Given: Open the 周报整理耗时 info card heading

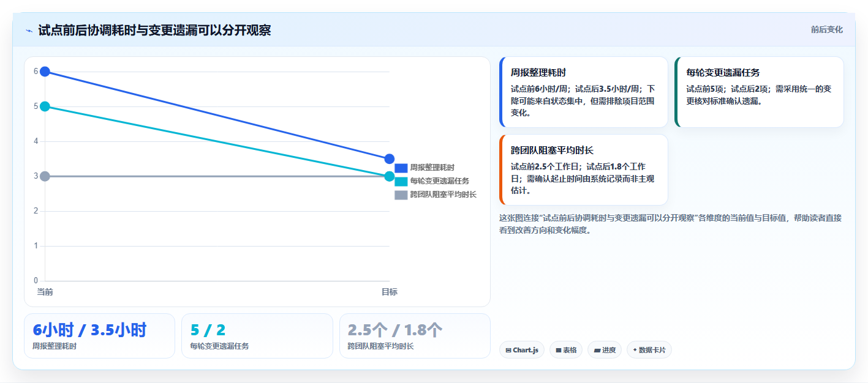Looking at the screenshot, I should click(x=538, y=73).
